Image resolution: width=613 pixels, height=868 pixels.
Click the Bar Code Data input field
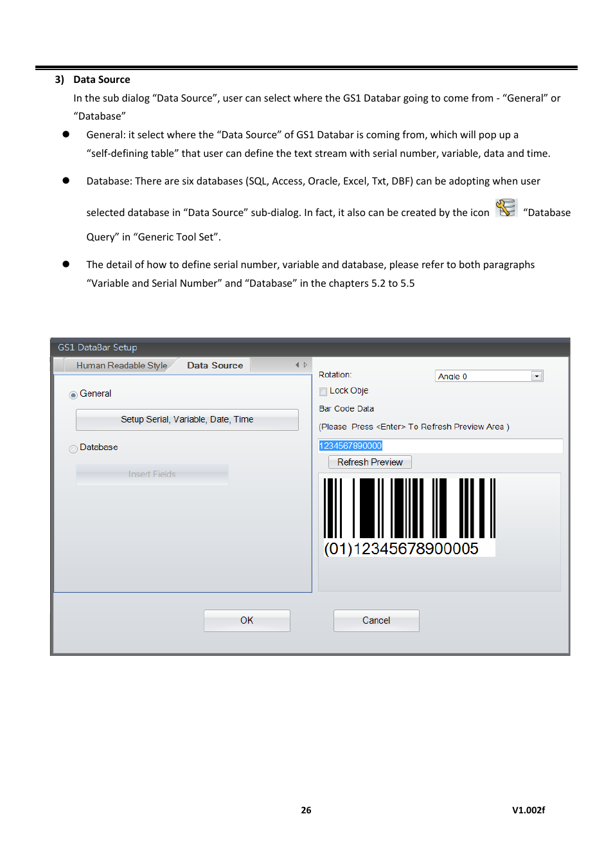click(x=441, y=446)
